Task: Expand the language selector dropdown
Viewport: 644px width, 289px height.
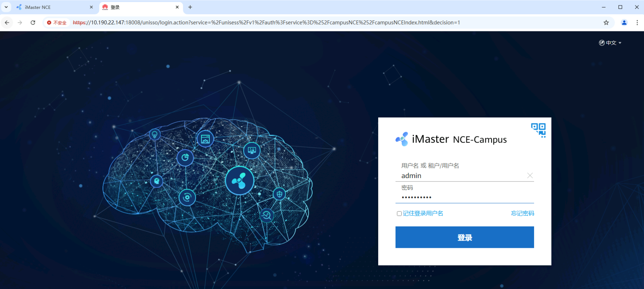Action: tap(610, 43)
